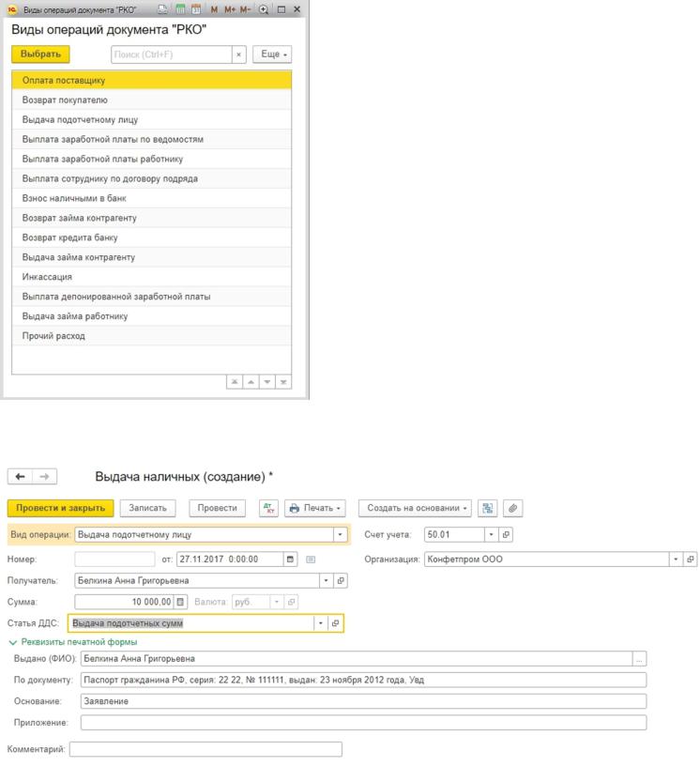
Task: Select Выдача займа работнику row
Action: 152,316
